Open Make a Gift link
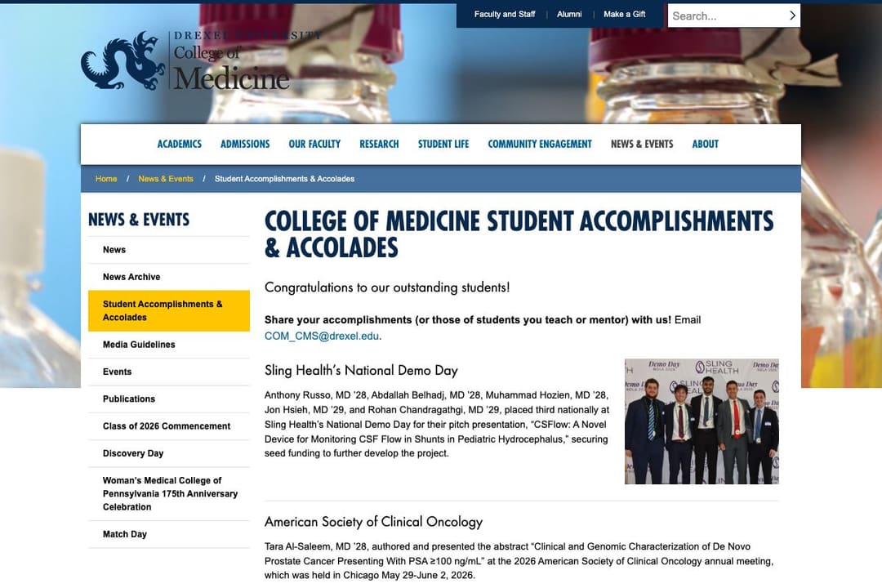The image size is (882, 588). (x=625, y=14)
